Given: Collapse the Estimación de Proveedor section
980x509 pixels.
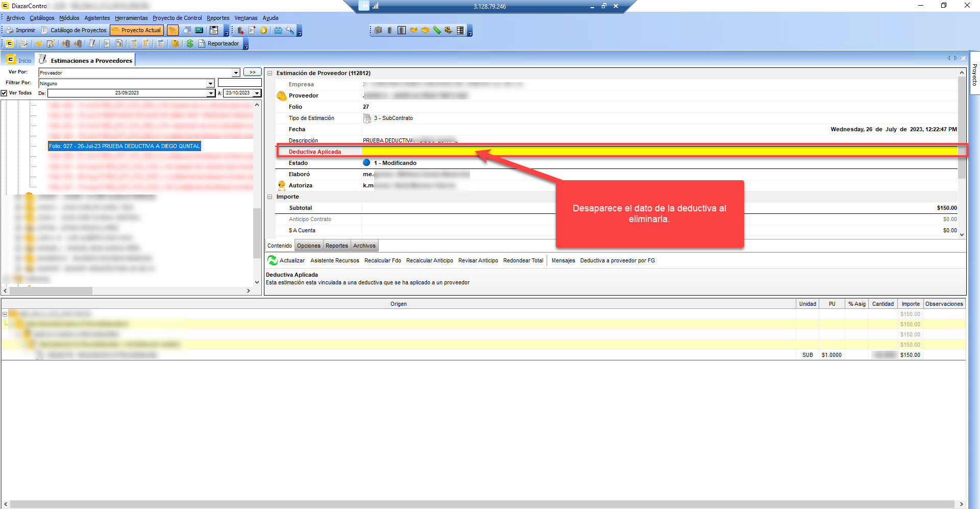Looking at the screenshot, I should tap(270, 74).
